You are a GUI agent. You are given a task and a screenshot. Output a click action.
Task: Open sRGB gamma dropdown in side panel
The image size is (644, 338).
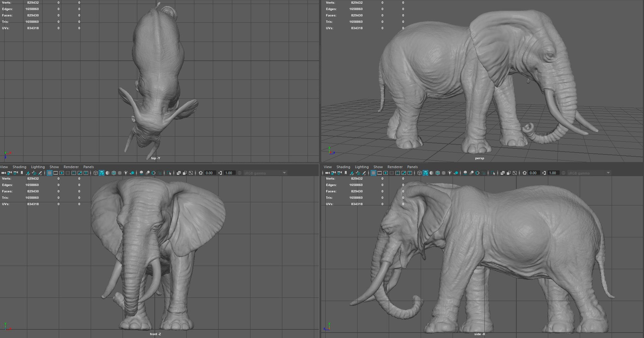pos(589,173)
